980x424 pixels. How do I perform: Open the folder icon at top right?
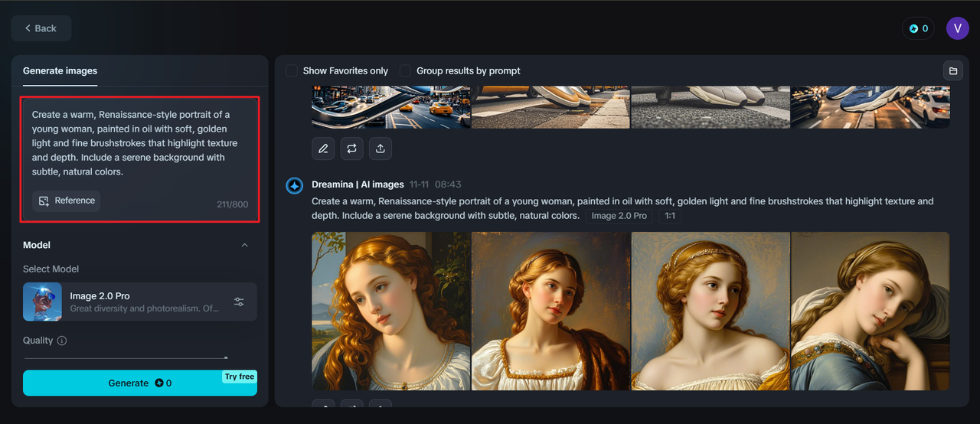tap(953, 70)
